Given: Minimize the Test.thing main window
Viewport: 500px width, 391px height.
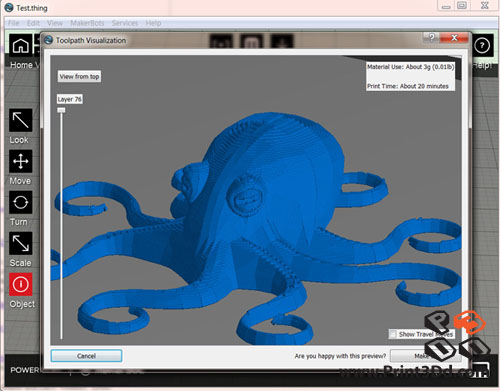Looking at the screenshot, I should coord(446,6).
